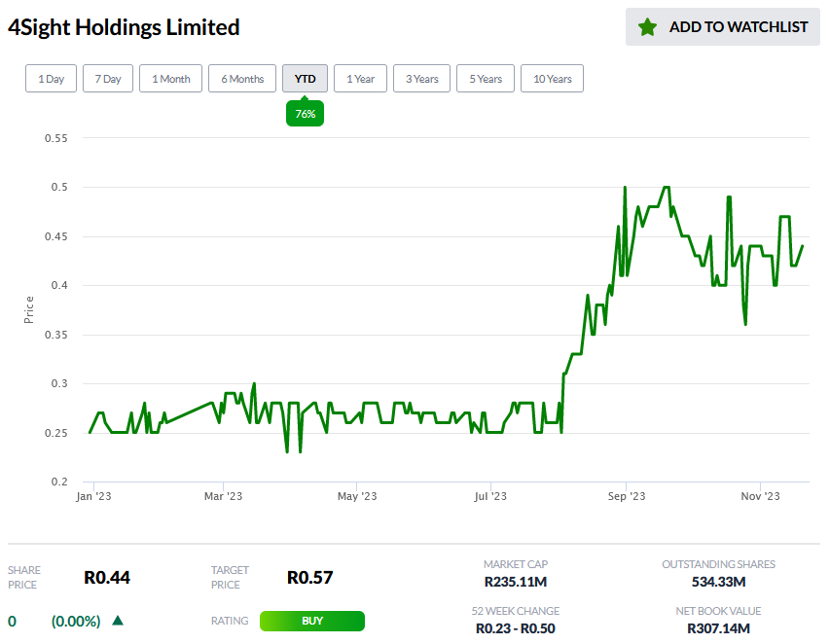The width and height of the screenshot is (830, 644).
Task: Click the Jul '23 axis label
Action: pyautogui.click(x=490, y=496)
